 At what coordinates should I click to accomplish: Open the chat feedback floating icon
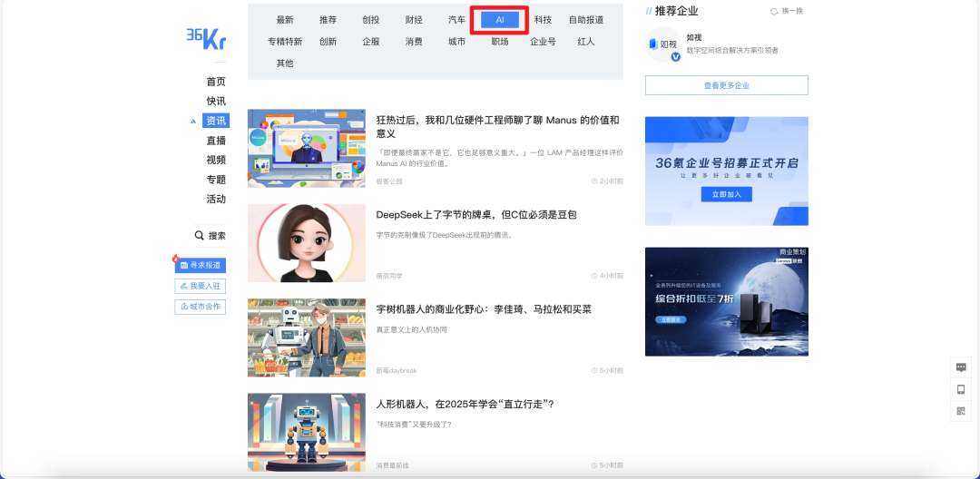[x=961, y=367]
